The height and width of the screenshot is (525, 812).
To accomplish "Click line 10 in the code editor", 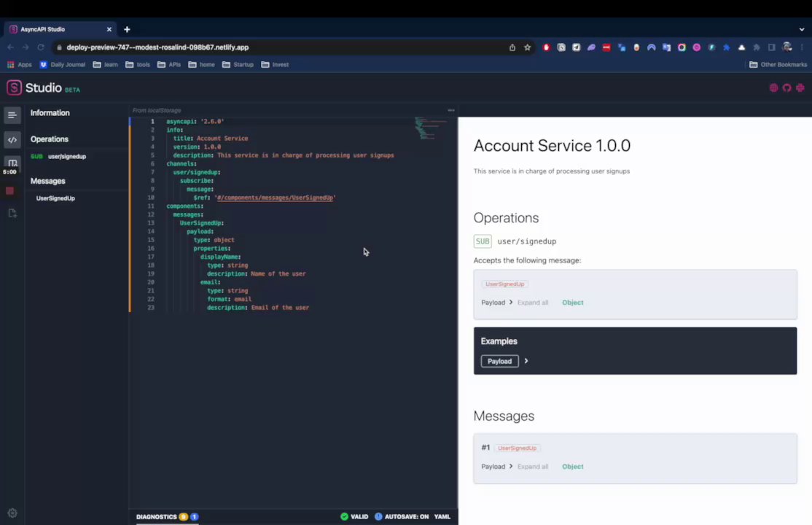I will [x=265, y=198].
